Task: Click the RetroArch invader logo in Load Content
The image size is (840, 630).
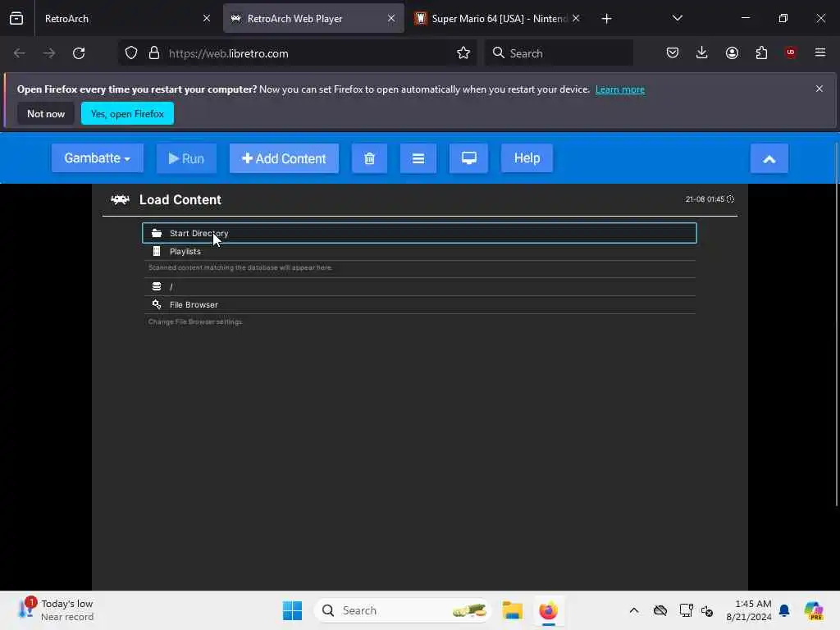Action: (120, 200)
